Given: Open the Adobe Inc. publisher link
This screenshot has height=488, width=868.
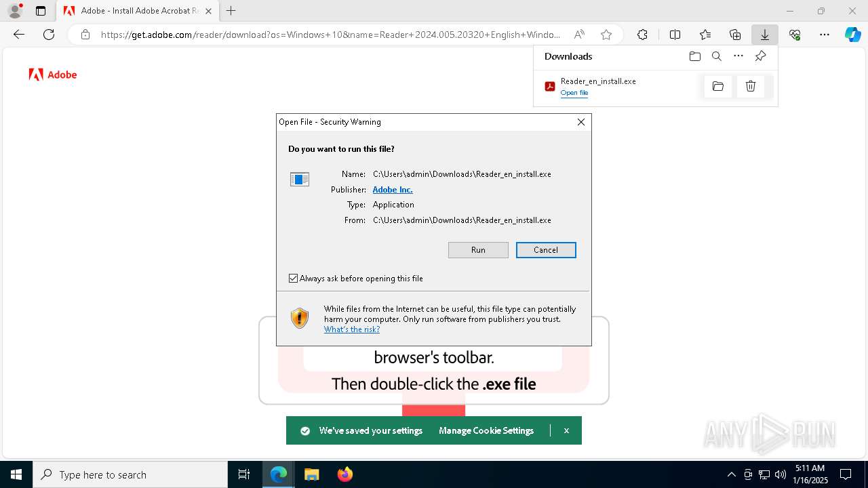Looking at the screenshot, I should [x=393, y=190].
